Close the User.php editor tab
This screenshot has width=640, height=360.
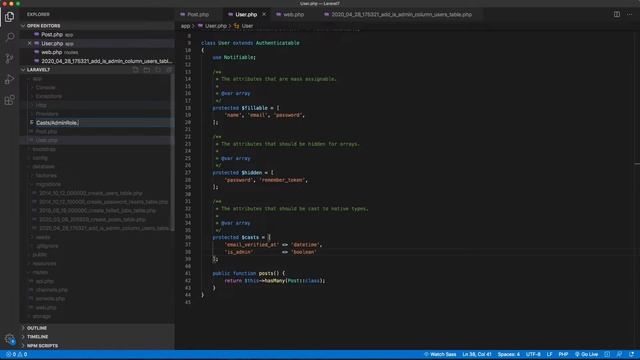(x=264, y=14)
